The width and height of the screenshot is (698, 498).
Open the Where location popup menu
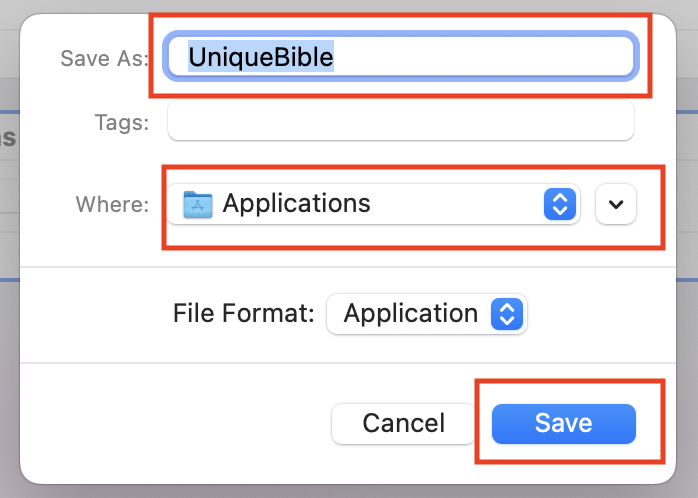373,204
